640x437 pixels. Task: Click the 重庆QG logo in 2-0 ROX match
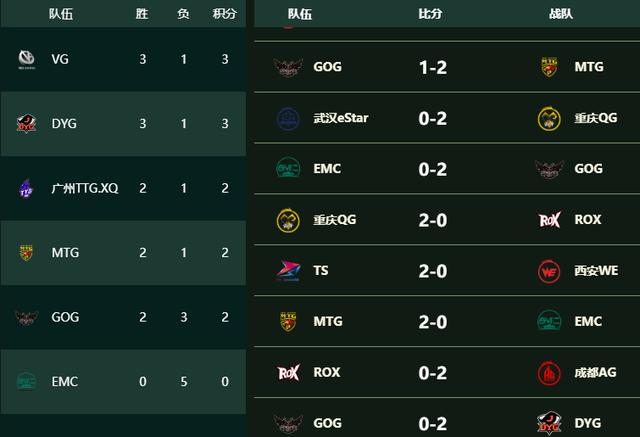(288, 220)
